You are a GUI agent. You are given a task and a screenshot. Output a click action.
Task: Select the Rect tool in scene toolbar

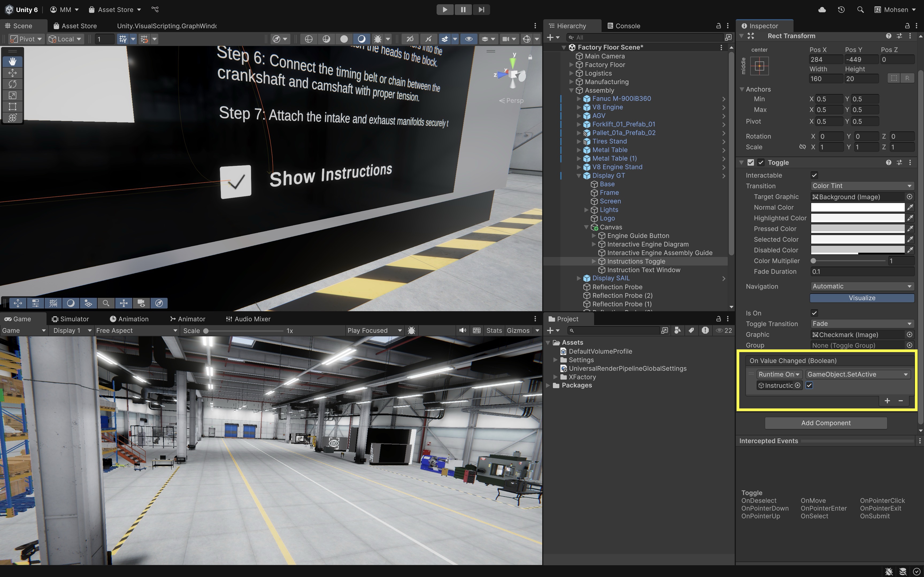[x=13, y=107]
